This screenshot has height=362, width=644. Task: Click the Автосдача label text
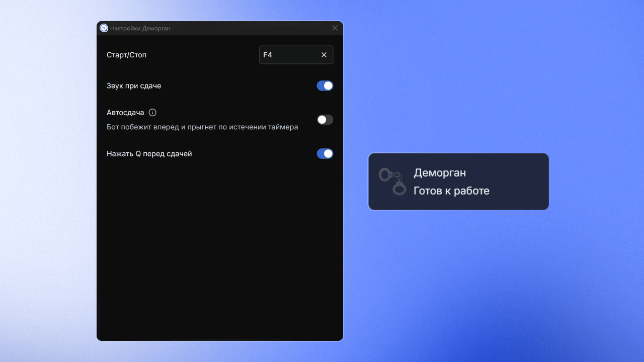125,113
